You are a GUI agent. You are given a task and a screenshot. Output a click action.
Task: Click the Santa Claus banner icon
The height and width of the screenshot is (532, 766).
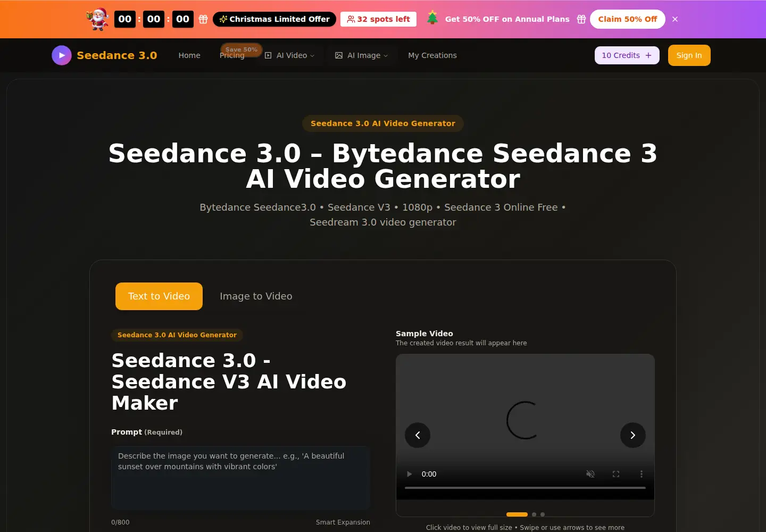[97, 19]
